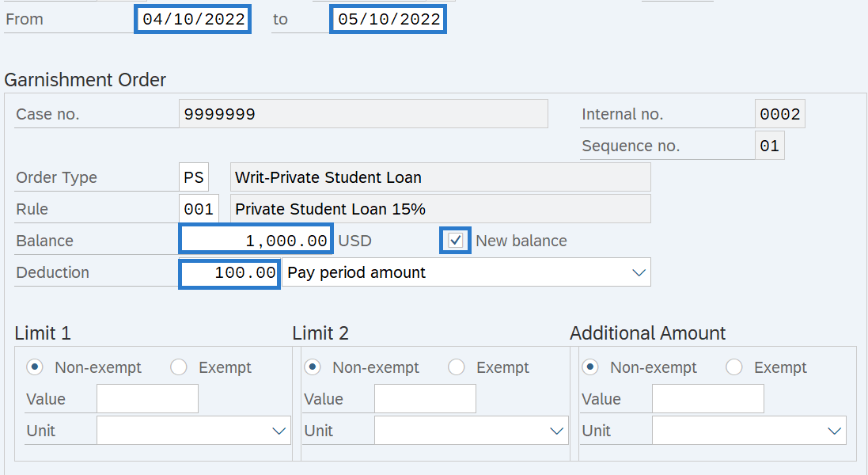868x475 pixels.
Task: Click the From date field showing 04/10/2022
Action: pyautogui.click(x=192, y=19)
